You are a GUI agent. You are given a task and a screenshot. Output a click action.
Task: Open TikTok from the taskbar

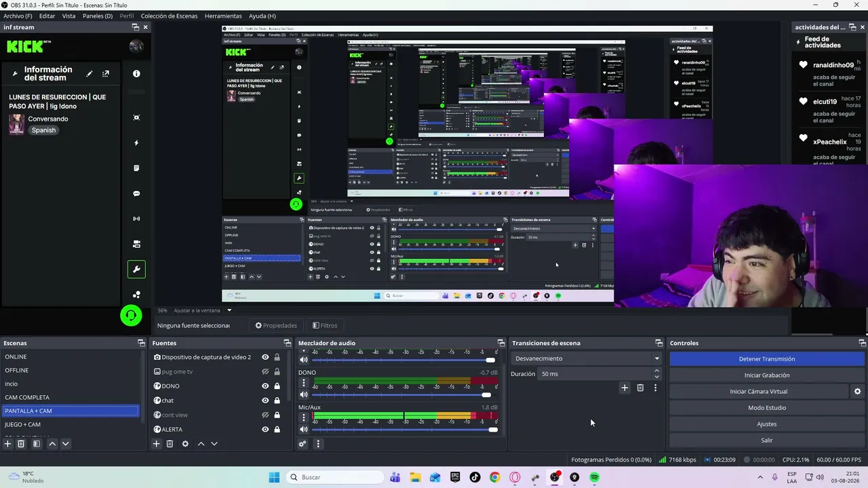pyautogui.click(x=475, y=477)
